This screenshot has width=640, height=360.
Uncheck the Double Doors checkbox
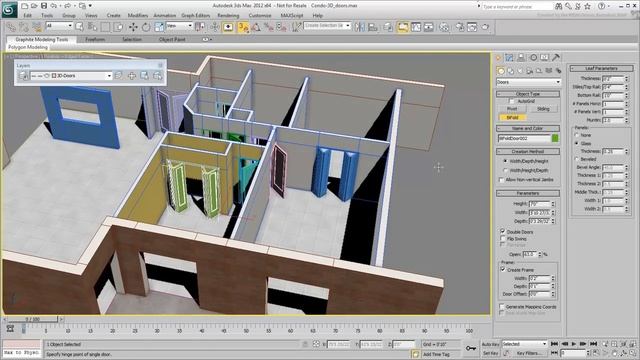[503, 231]
